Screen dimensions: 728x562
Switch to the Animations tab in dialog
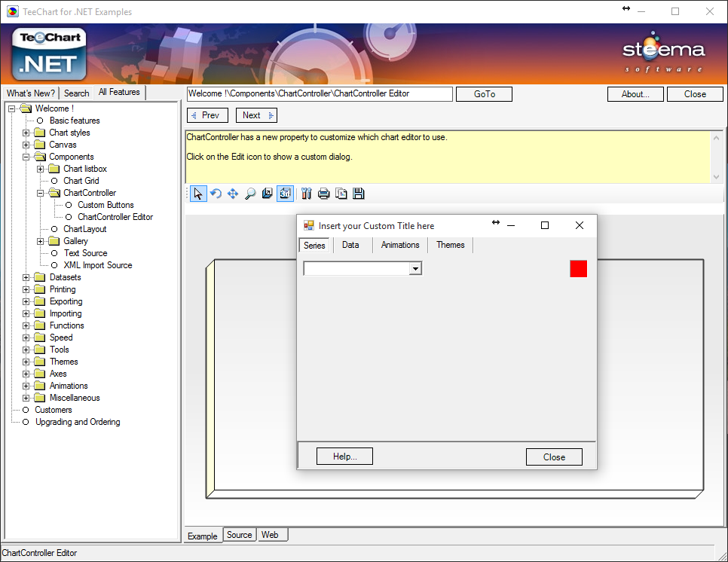pyautogui.click(x=400, y=245)
